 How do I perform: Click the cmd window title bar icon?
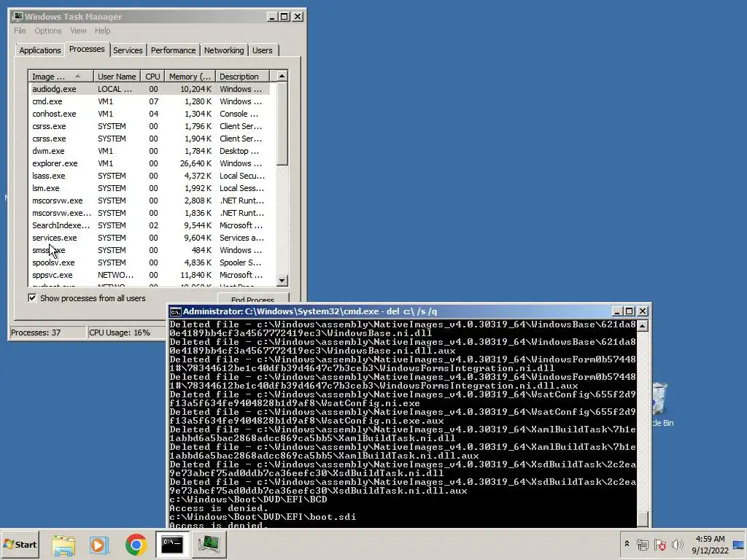[176, 311]
